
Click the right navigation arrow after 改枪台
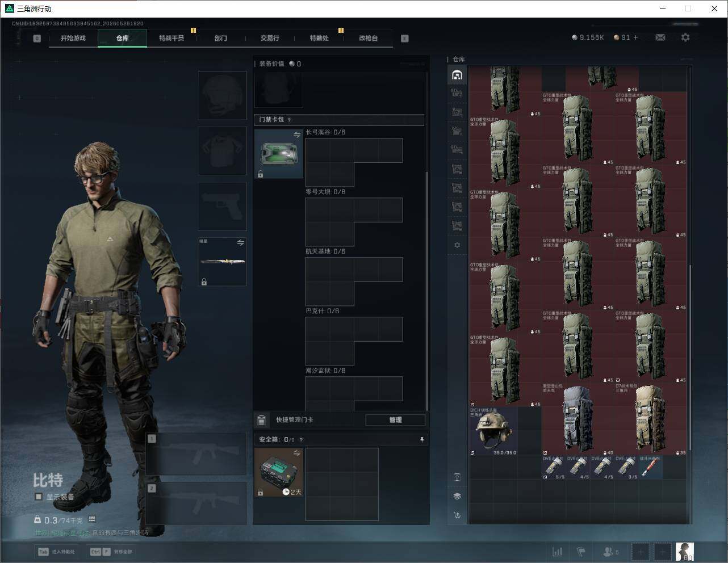pos(405,39)
